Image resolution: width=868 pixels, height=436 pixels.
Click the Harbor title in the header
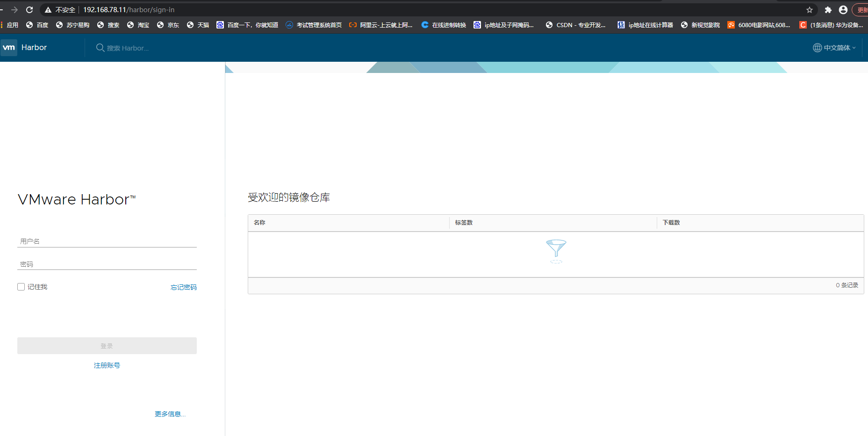34,48
